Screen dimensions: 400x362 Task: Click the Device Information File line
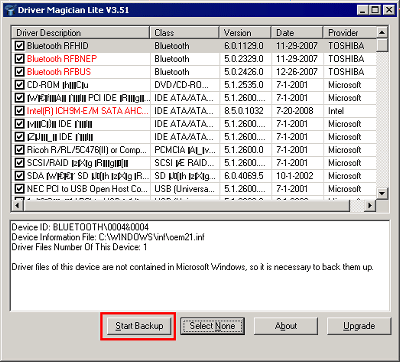[108, 237]
